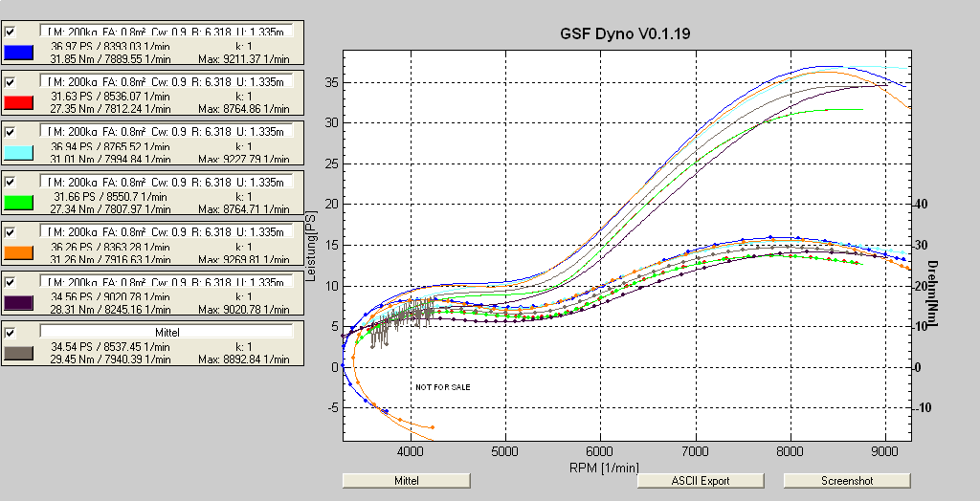Click the blue color swatch
Screen dimensions: 980x501
point(19,52)
